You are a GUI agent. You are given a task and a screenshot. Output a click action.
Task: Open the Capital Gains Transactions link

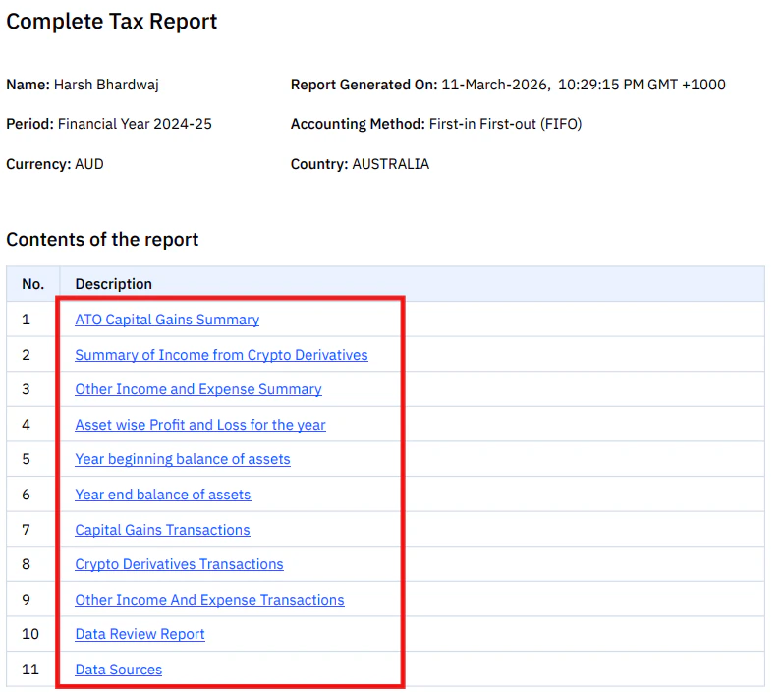point(162,529)
